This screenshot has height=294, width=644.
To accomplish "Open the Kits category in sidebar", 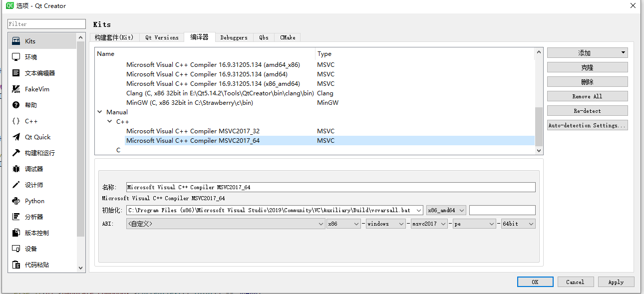I will click(42, 41).
